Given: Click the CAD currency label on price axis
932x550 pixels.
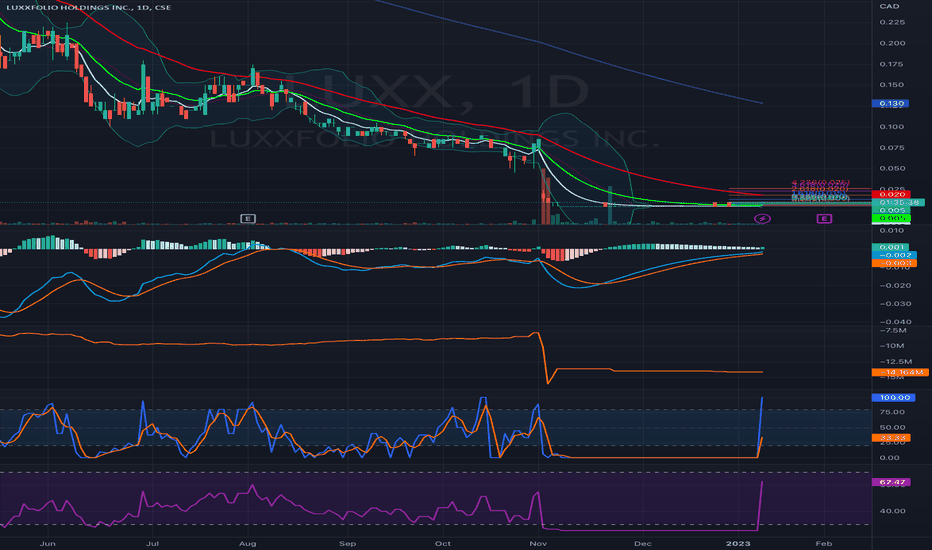Looking at the screenshot, I should (889, 6).
